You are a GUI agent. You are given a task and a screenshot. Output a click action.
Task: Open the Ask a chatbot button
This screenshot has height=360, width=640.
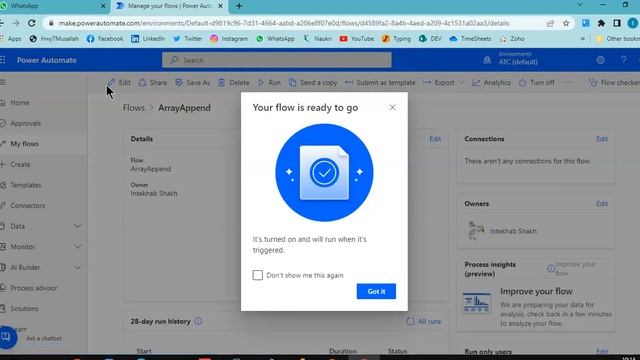7,337
